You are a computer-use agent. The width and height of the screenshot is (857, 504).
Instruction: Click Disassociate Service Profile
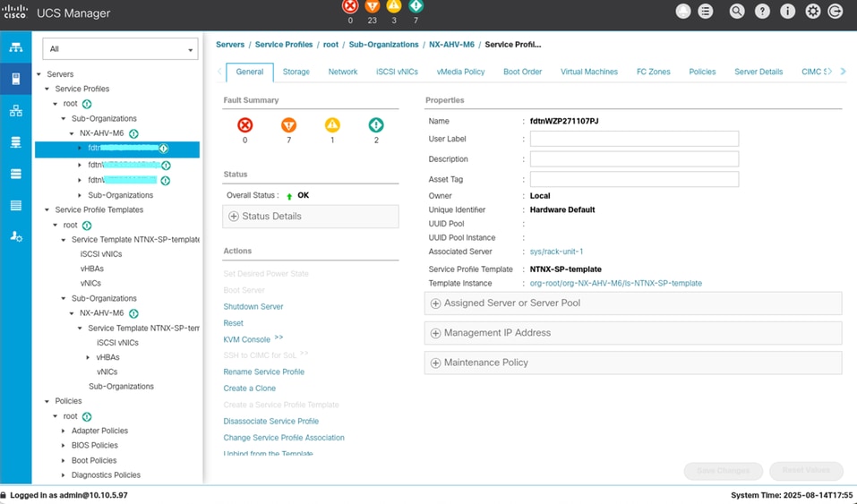point(271,421)
